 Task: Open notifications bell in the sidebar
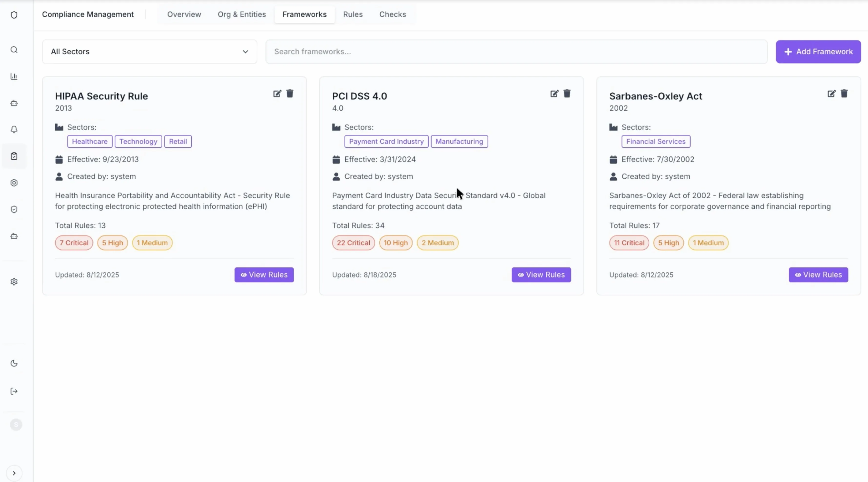14,129
